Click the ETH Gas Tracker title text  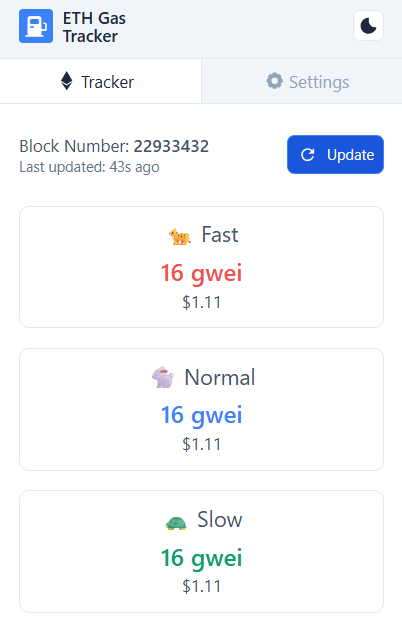94,27
